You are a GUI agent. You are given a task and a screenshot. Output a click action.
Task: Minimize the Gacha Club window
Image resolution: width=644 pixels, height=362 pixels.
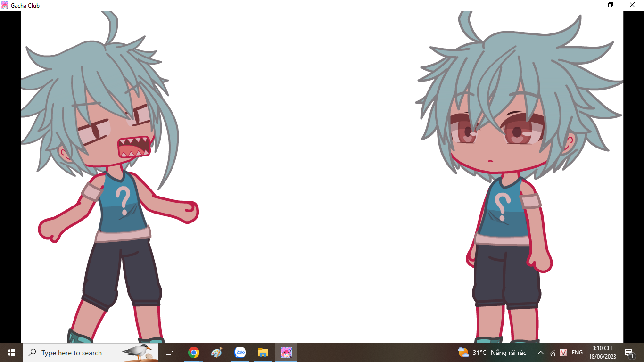click(x=589, y=5)
